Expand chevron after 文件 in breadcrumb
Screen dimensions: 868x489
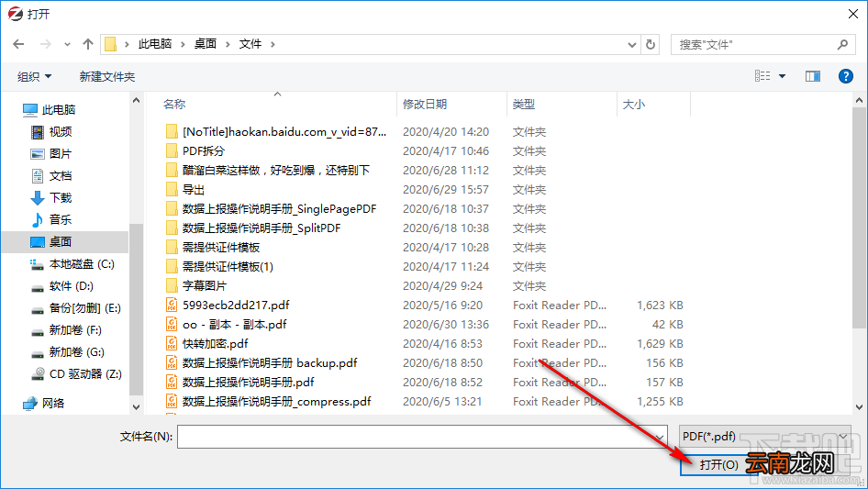(x=273, y=44)
